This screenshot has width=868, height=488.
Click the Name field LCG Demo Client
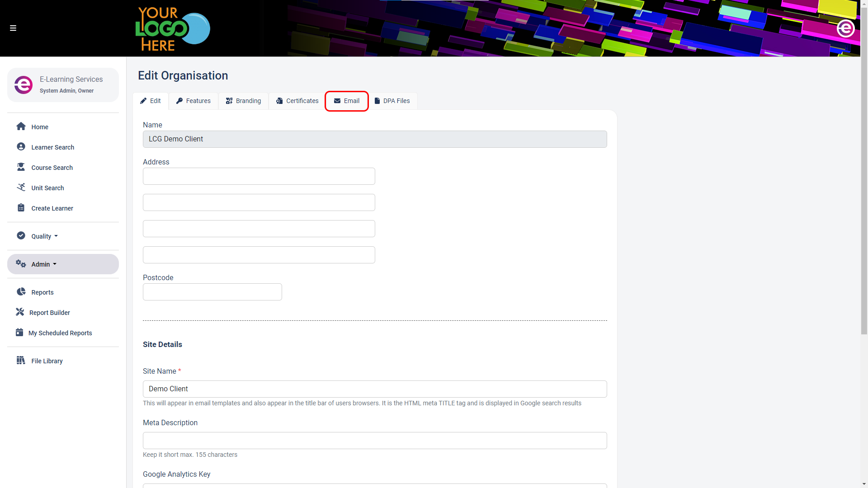pos(375,139)
